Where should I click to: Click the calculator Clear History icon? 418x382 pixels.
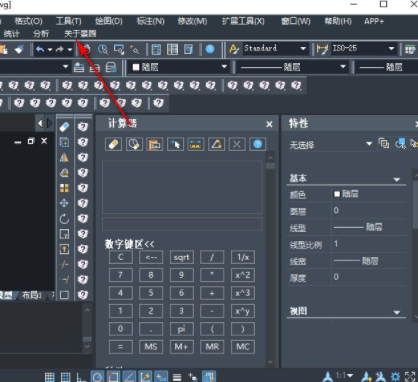coord(134,144)
